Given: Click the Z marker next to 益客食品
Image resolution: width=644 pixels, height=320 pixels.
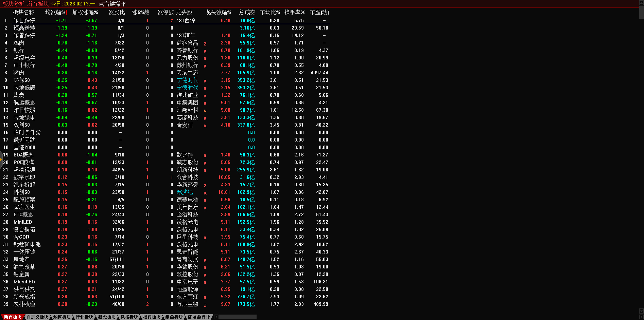Looking at the screenshot, I should pyautogui.click(x=205, y=44).
